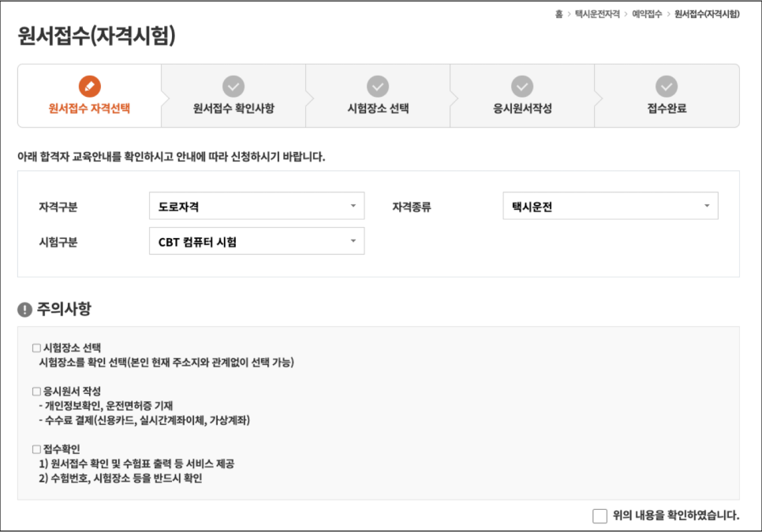
Task: Click the line 개인정보확인, 운전면허증 기재
Action: click(106, 406)
